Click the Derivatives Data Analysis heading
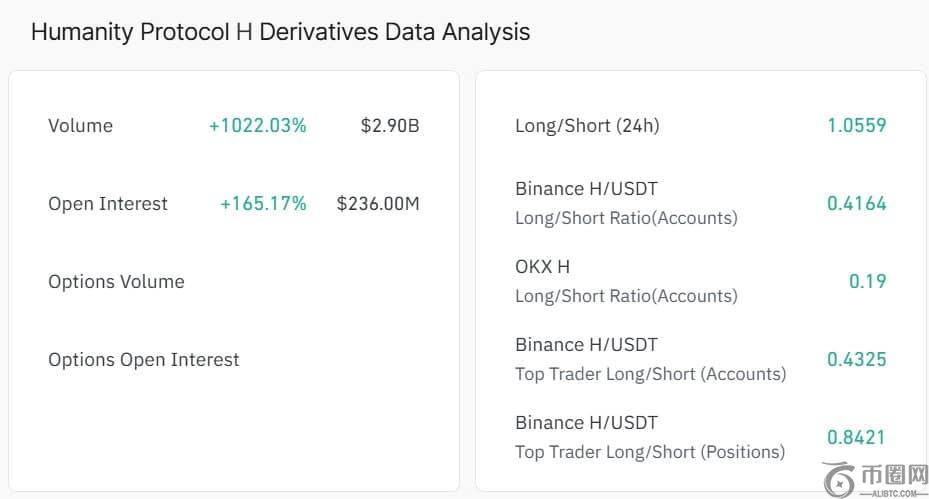The height and width of the screenshot is (499, 929). click(280, 32)
